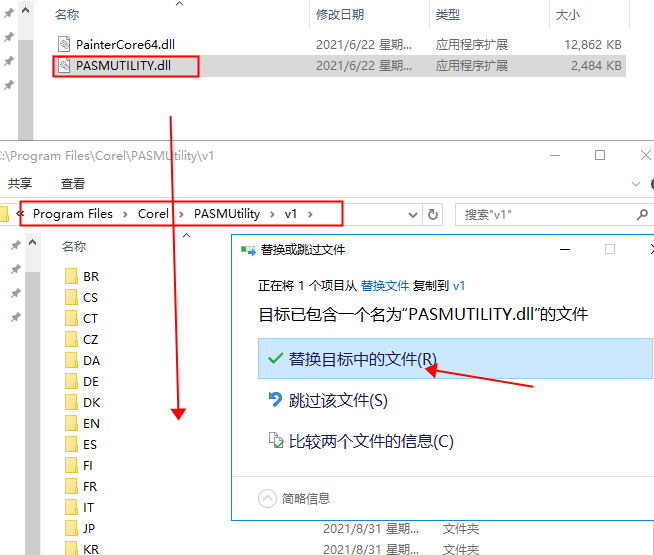Open the DK folder
This screenshot has width=654, height=555.
[x=83, y=402]
